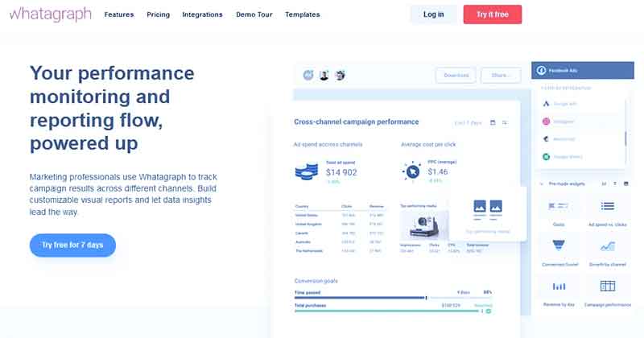Click the dragged image widget card
644x338 pixels.
[488, 214]
